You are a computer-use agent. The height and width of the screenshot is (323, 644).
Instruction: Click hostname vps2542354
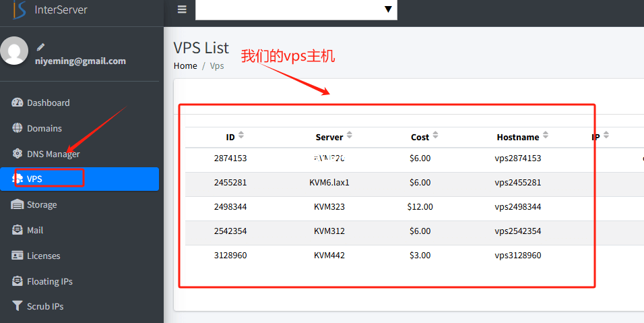518,231
